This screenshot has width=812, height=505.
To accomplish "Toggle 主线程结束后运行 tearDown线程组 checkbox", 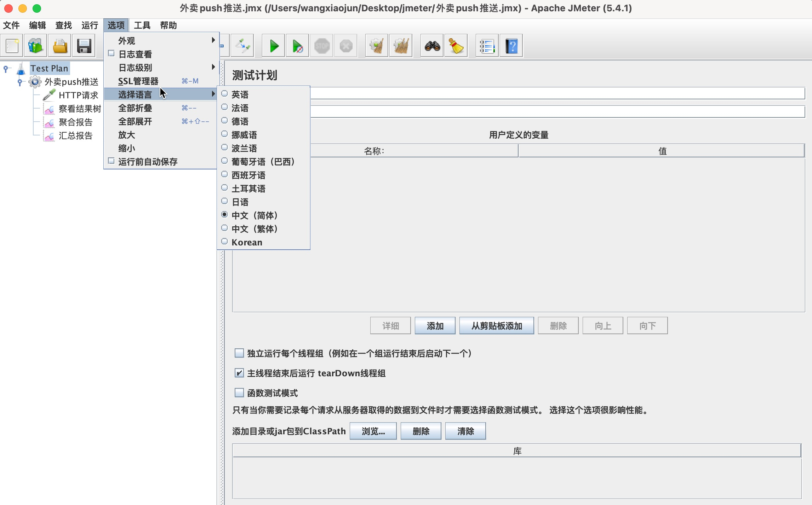I will (x=239, y=373).
